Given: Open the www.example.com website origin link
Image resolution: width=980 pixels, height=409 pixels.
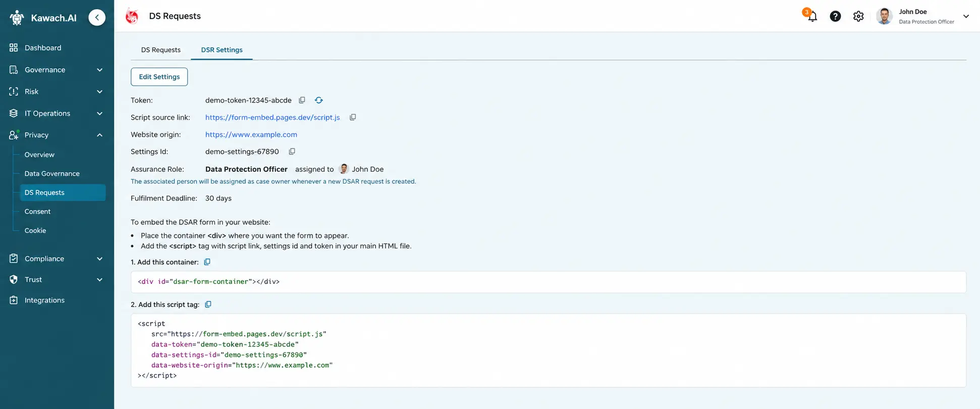Looking at the screenshot, I should point(251,134).
